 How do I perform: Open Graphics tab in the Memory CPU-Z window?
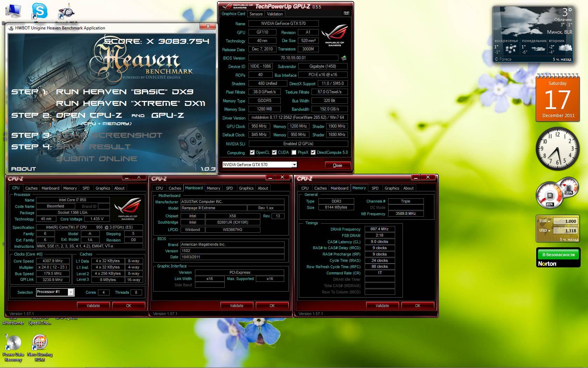(x=392, y=188)
